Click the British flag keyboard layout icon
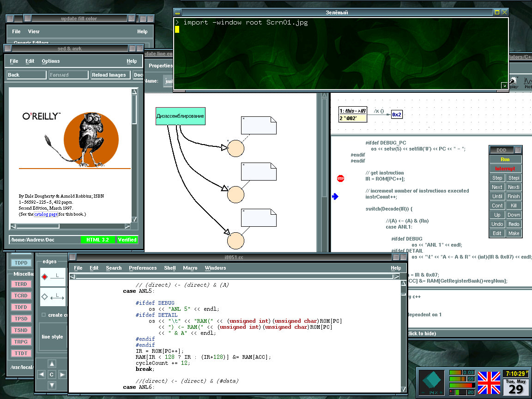 (x=489, y=383)
